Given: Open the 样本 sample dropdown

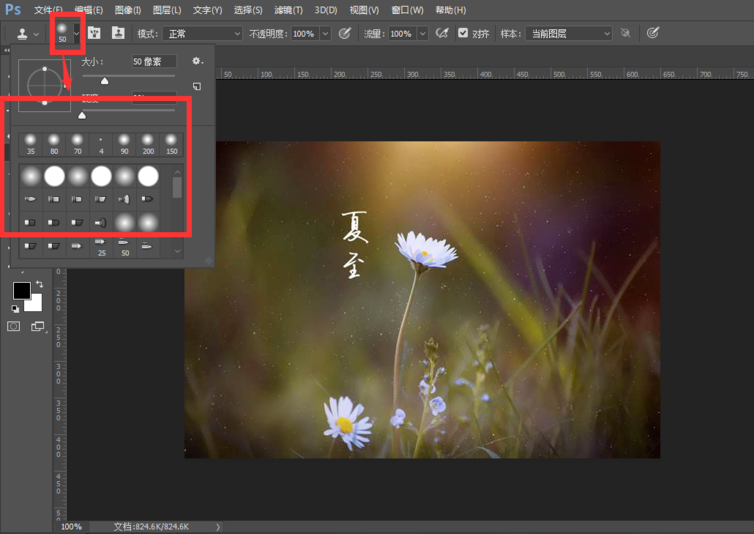Looking at the screenshot, I should coord(567,33).
